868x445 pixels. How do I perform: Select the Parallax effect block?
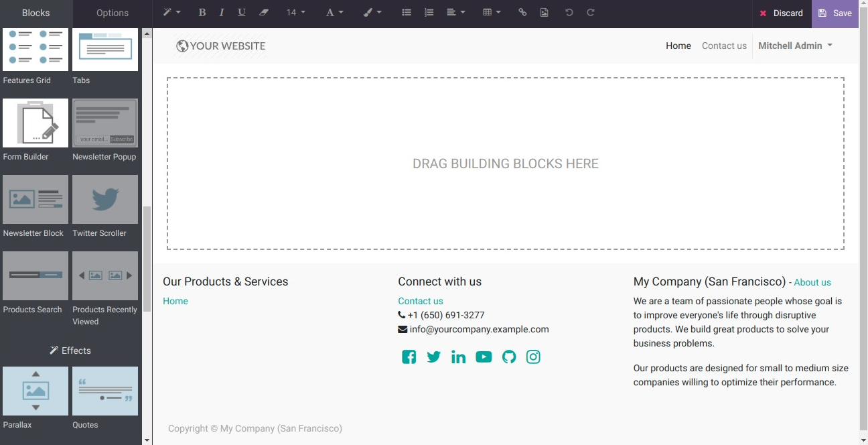click(35, 391)
